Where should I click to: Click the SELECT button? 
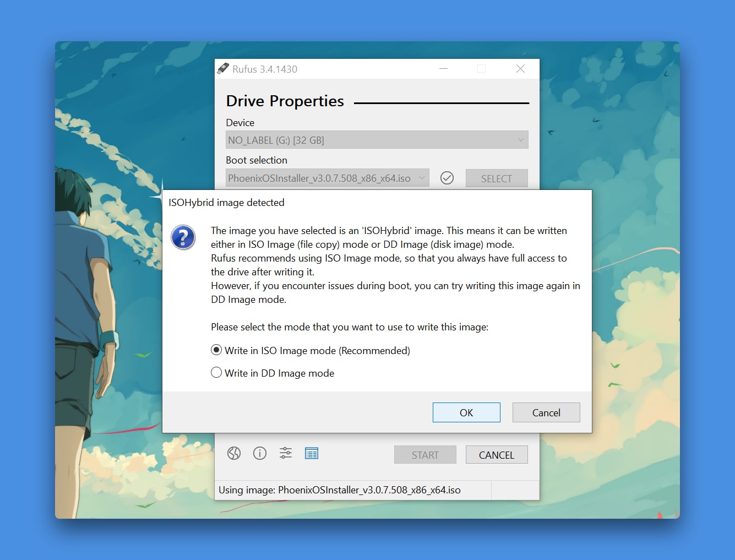(497, 178)
